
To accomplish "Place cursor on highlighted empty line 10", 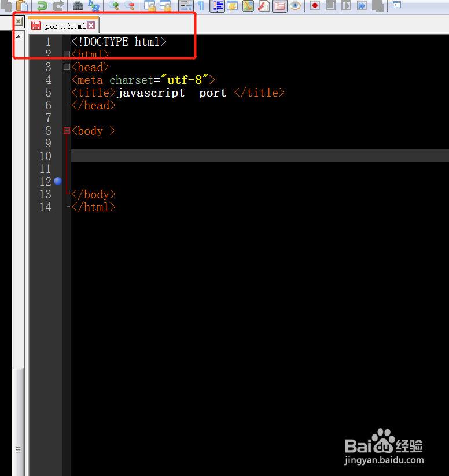I will coord(260,156).
